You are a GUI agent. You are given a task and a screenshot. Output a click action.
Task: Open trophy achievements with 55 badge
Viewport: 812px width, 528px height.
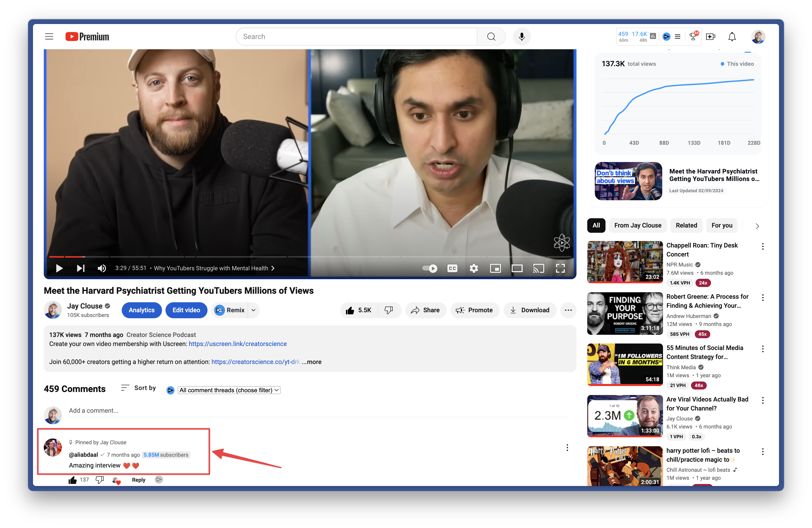click(693, 36)
